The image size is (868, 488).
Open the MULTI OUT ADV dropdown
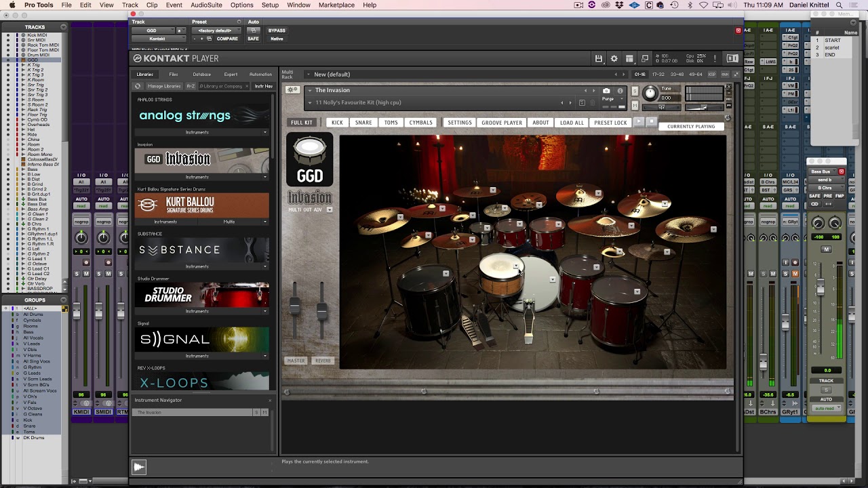(x=330, y=209)
